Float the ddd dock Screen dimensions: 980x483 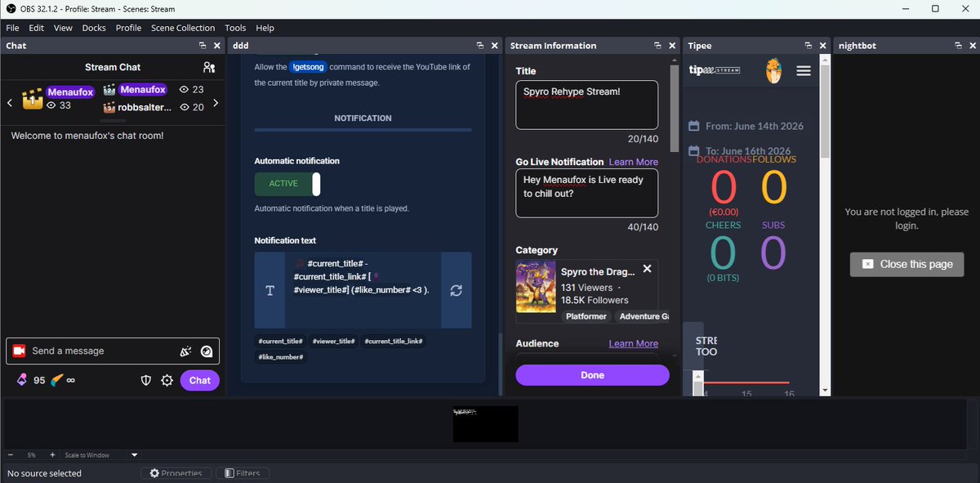tap(481, 46)
